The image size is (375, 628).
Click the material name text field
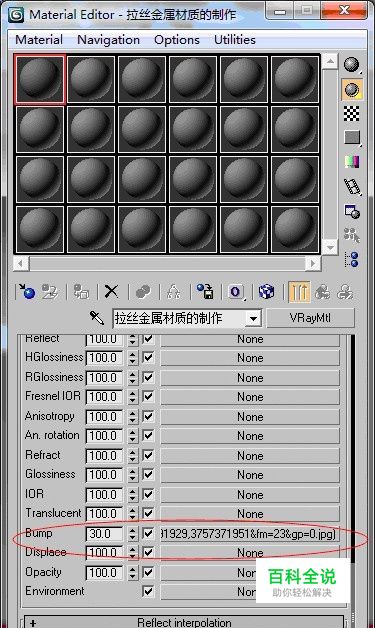click(x=179, y=318)
